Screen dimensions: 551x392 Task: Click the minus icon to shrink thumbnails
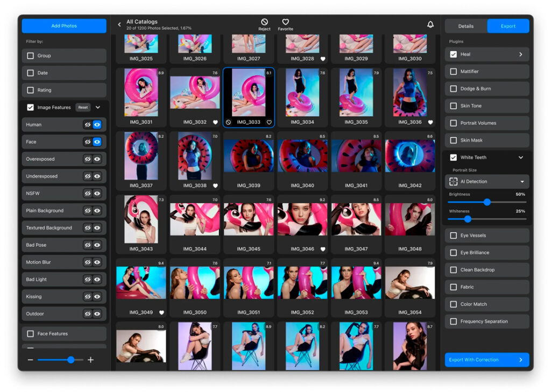click(31, 360)
